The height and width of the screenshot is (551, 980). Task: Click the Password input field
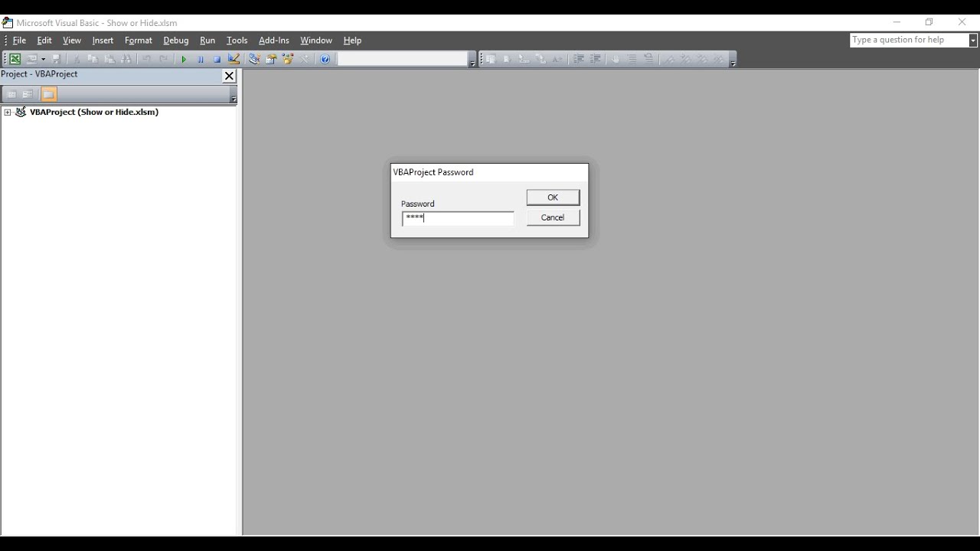coord(458,219)
